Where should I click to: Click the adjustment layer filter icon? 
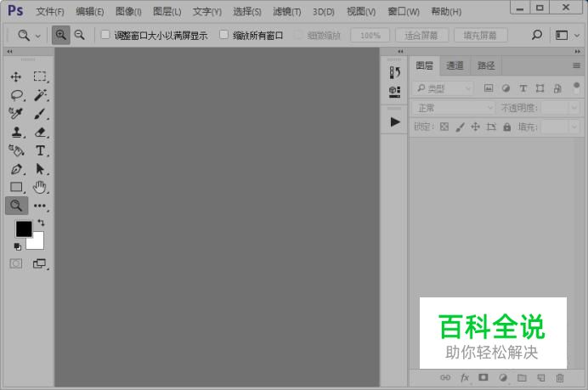point(506,88)
